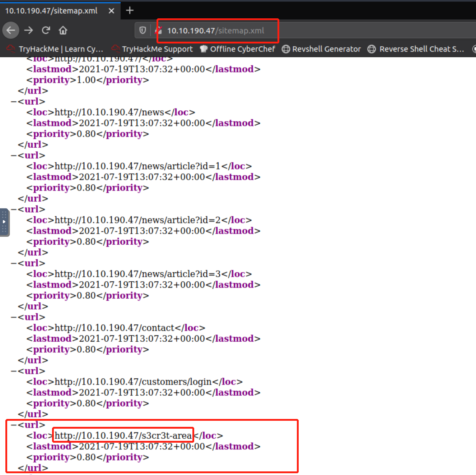Open TryHackMe | Learn Cy... bookmark
This screenshot has height=475, width=476.
pyautogui.click(x=56, y=49)
